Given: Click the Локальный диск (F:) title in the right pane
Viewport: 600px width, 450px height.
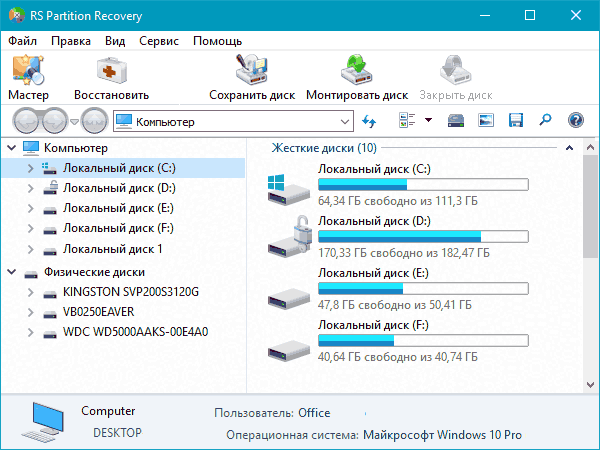Looking at the screenshot, I should tap(373, 325).
